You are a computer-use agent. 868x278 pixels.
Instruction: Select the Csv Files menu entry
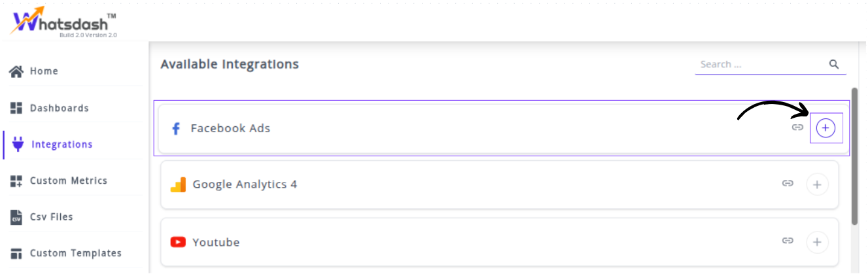pos(51,217)
